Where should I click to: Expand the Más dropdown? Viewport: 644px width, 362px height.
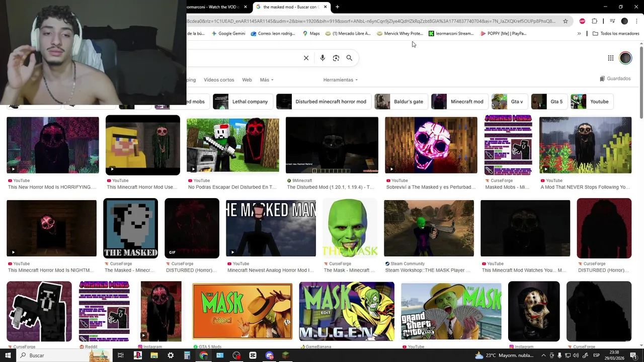click(267, 80)
